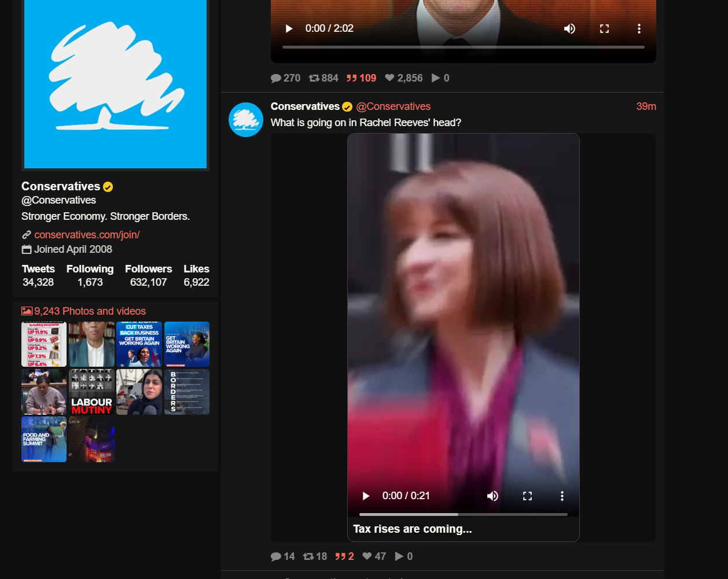Click the Likes count 6,922
This screenshot has width=728, height=579.
tap(197, 282)
